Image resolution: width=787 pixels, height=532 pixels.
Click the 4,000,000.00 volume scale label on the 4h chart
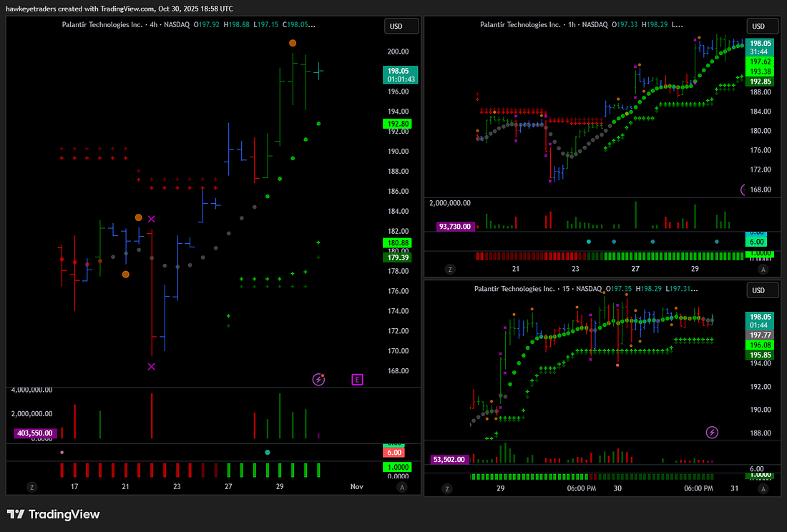coord(31,390)
